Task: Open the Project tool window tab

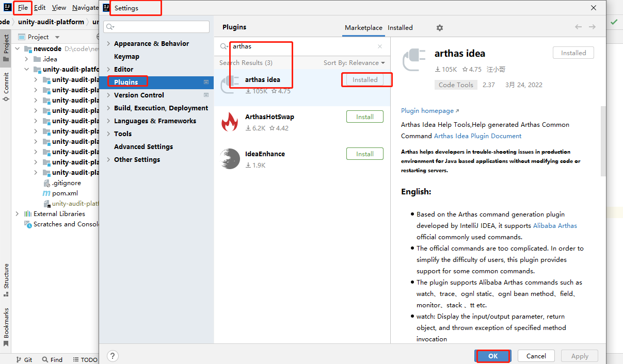Action: pyautogui.click(x=6, y=48)
